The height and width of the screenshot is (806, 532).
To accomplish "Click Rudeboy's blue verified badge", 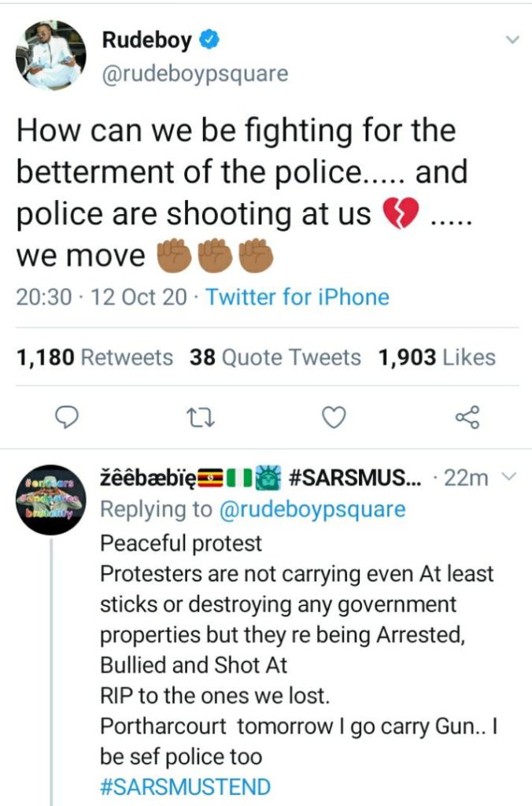I will pos(209,41).
